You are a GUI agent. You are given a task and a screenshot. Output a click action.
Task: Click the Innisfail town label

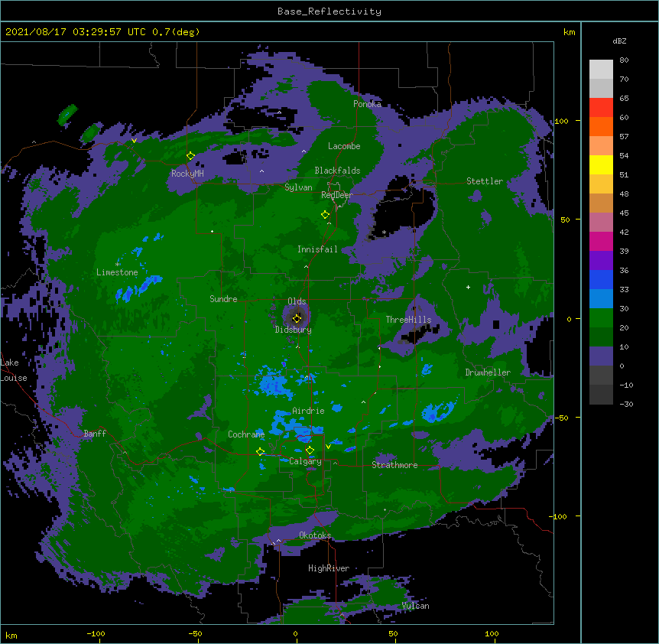click(317, 249)
